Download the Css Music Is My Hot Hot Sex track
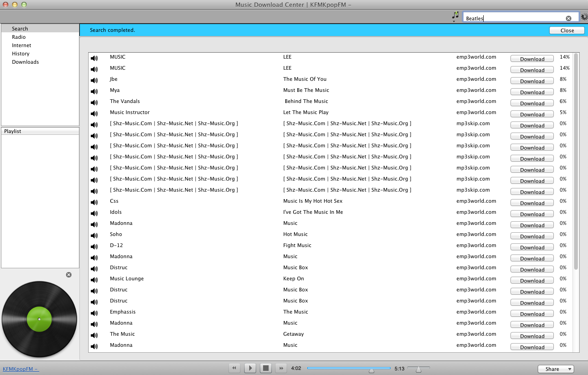The image size is (588, 375). pos(532,203)
